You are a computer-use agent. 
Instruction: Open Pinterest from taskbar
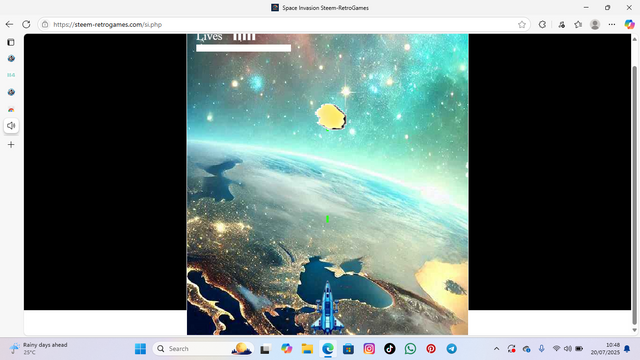(431, 349)
